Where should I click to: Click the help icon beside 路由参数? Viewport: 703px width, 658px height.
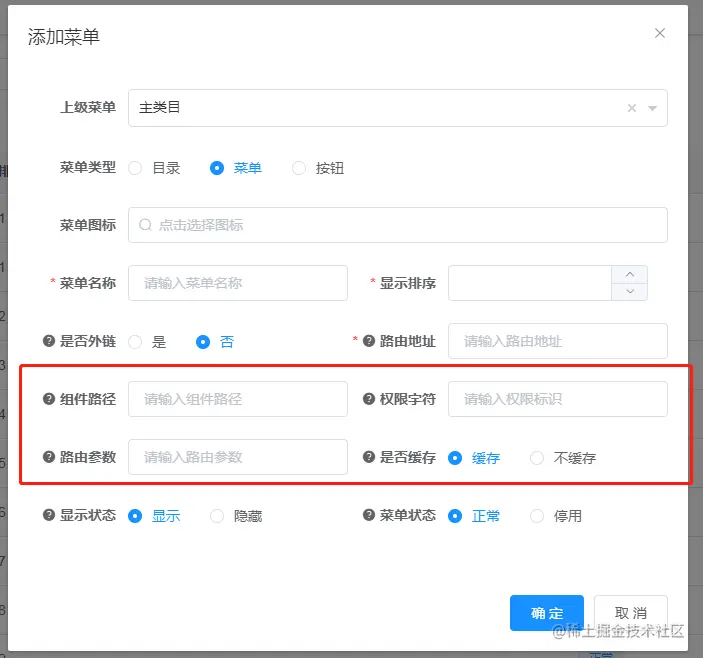49,457
